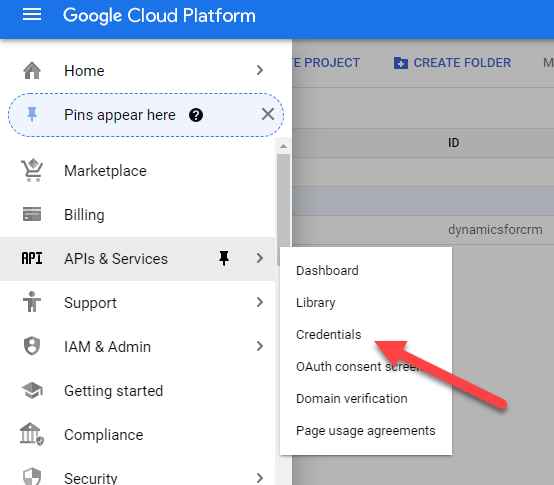
Task: Open the help question mark for pins
Action: pyautogui.click(x=196, y=115)
